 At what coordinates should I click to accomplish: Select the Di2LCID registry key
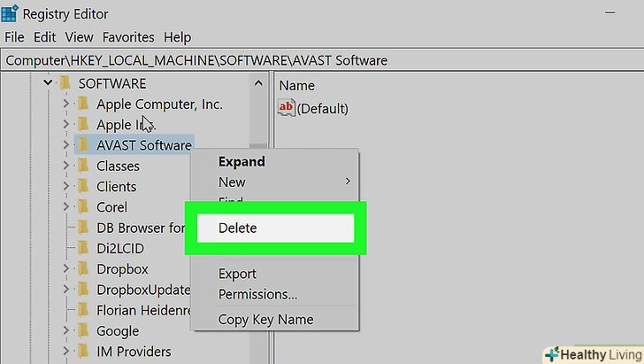click(119, 248)
